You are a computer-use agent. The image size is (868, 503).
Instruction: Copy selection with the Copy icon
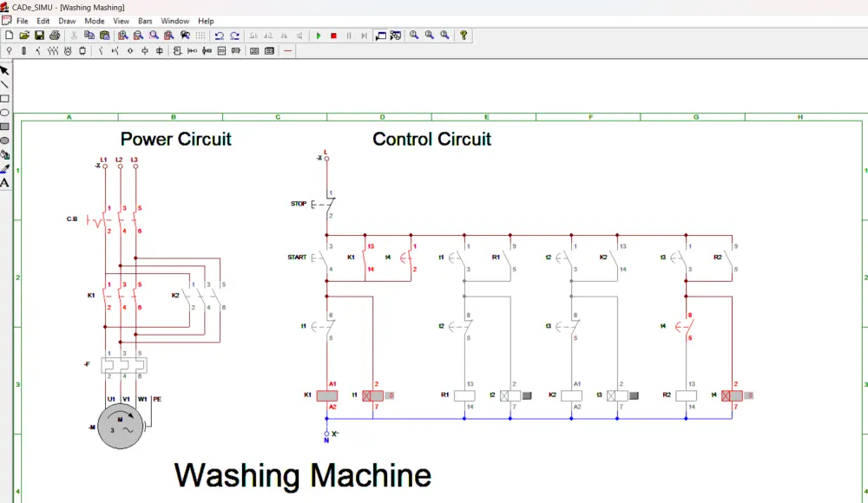coord(89,36)
